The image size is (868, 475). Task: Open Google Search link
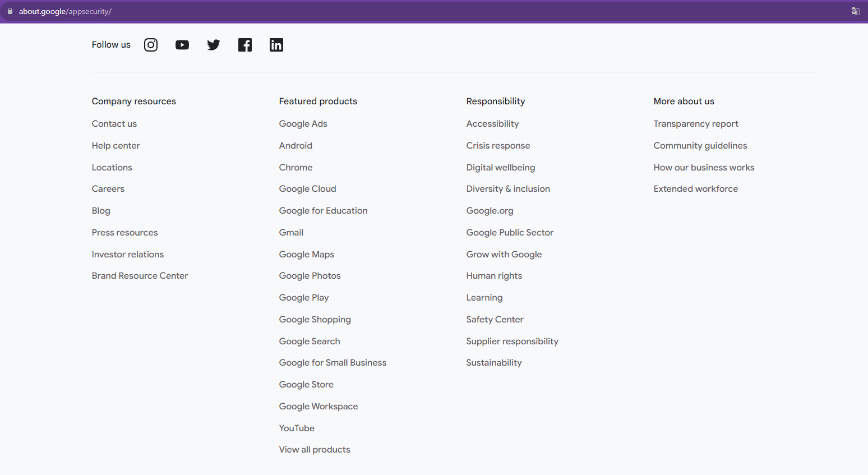coord(310,342)
